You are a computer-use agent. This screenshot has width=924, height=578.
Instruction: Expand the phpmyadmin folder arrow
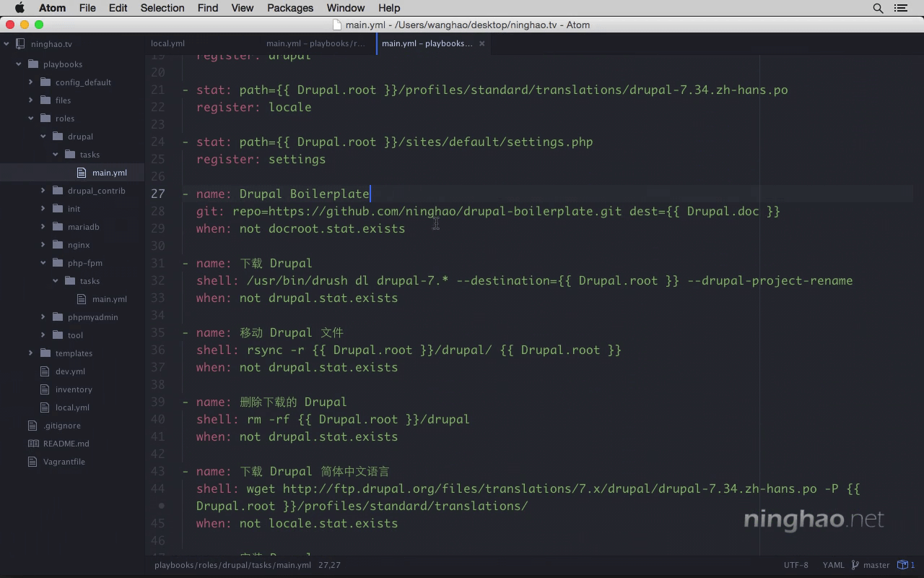(x=43, y=317)
